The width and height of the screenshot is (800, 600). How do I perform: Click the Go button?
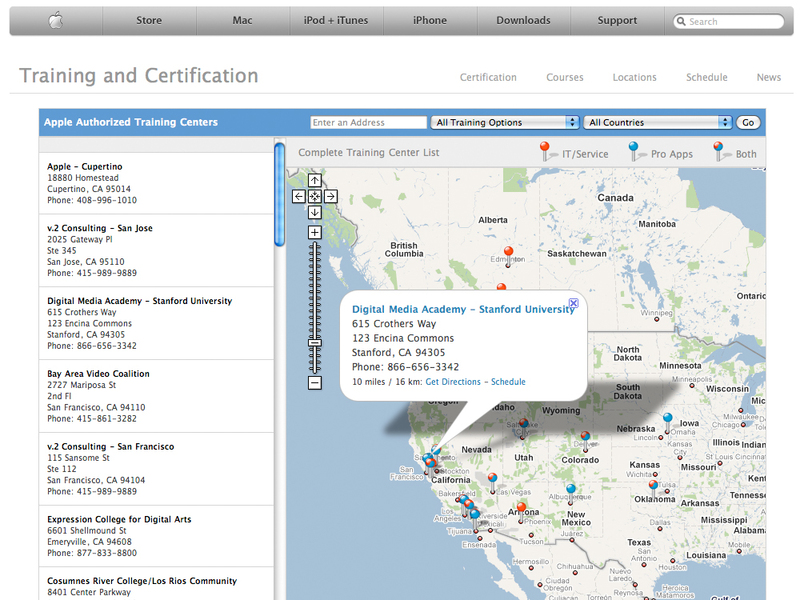coord(748,122)
